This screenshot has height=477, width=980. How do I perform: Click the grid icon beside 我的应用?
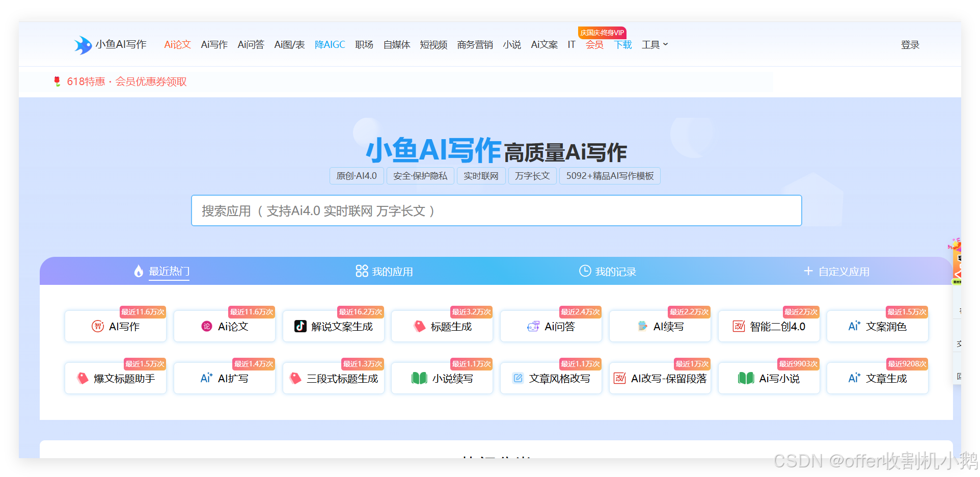[x=362, y=271]
